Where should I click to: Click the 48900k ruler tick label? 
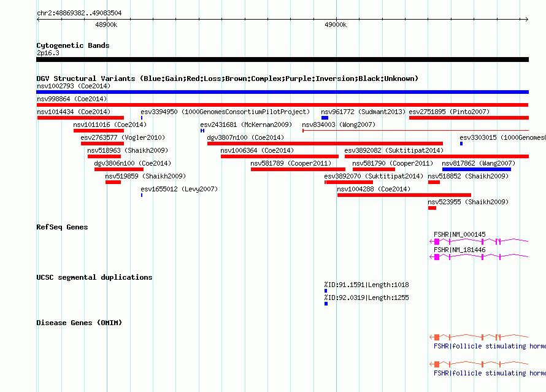pyautogui.click(x=106, y=25)
